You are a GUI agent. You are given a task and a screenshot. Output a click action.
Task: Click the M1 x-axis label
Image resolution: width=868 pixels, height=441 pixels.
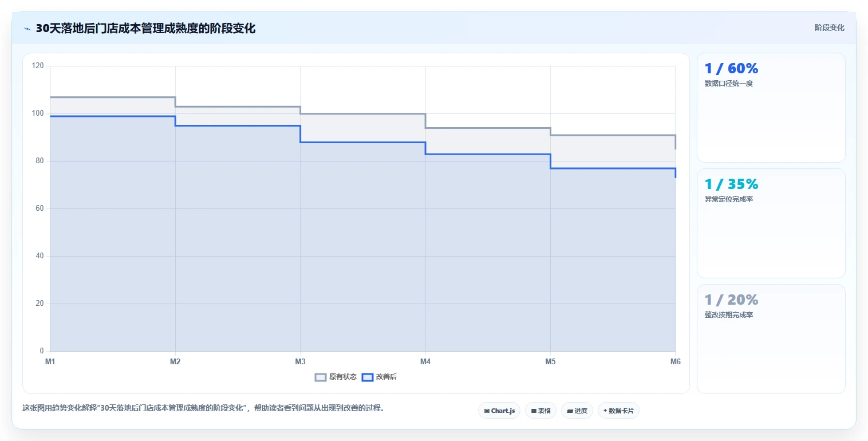(x=50, y=361)
